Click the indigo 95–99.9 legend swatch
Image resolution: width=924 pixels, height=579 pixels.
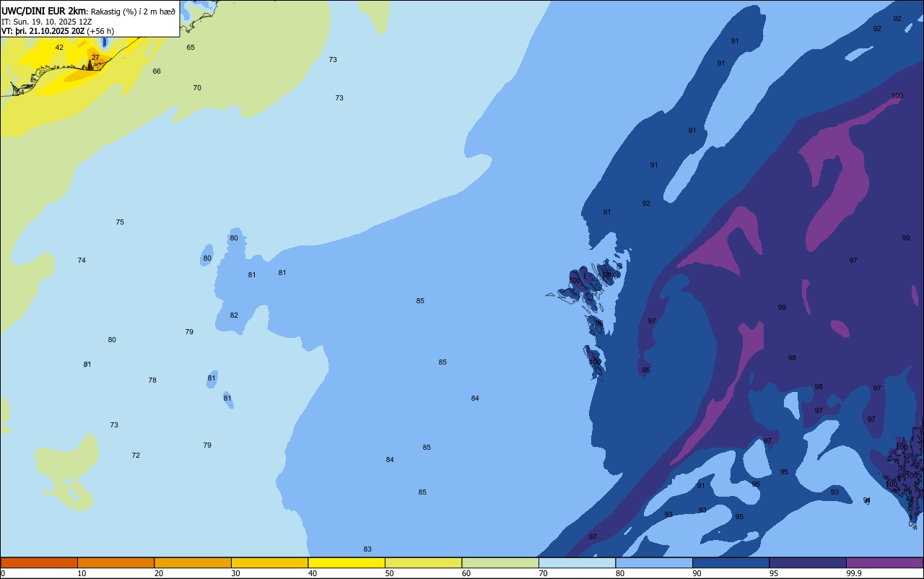(x=808, y=562)
